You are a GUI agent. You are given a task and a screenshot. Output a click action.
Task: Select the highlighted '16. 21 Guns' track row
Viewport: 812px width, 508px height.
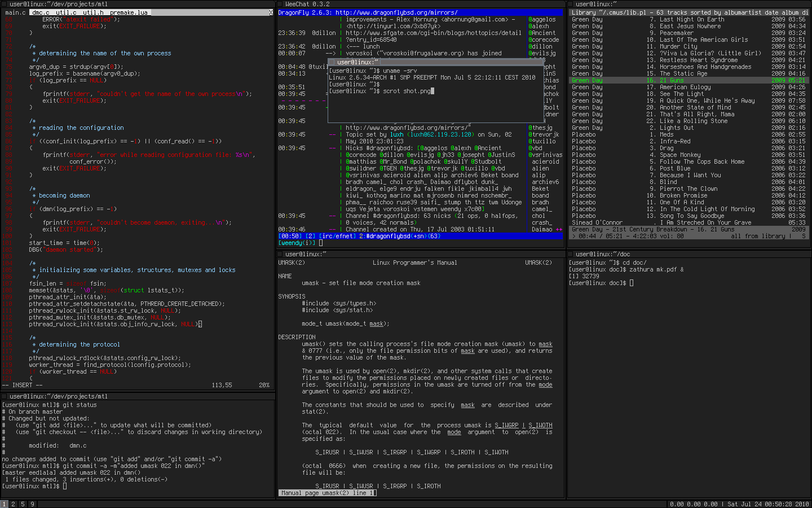pyautogui.click(x=689, y=80)
